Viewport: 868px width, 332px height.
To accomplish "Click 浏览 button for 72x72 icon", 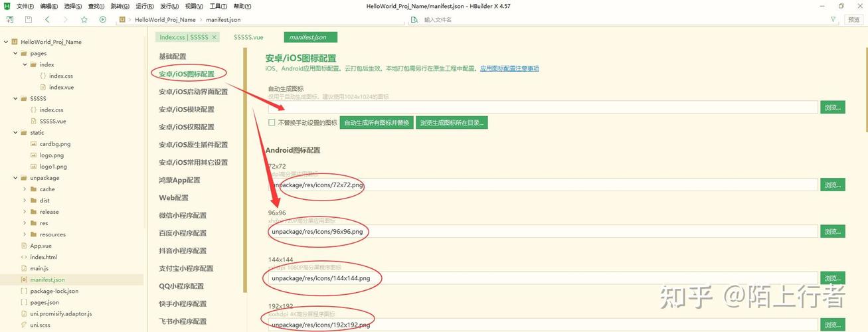I will [x=833, y=185].
